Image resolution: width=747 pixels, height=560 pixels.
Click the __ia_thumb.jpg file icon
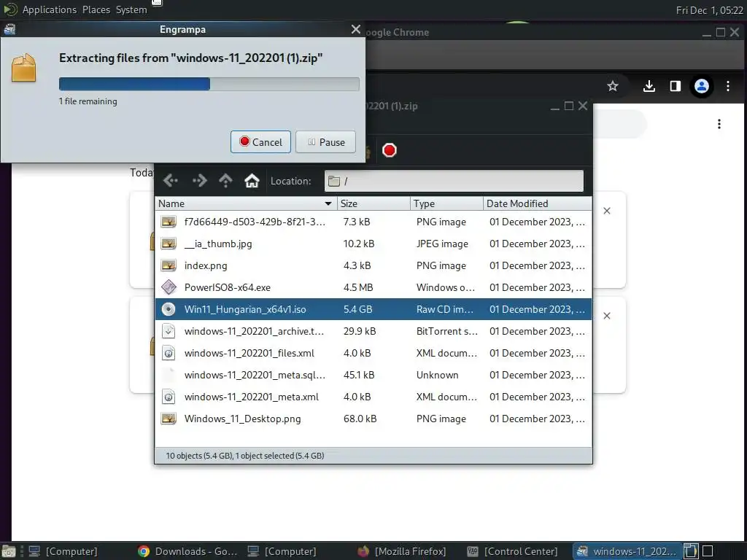point(169,244)
